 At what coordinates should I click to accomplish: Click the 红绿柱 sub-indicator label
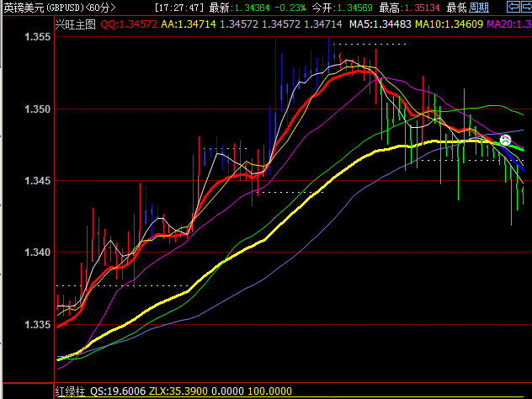click(70, 391)
